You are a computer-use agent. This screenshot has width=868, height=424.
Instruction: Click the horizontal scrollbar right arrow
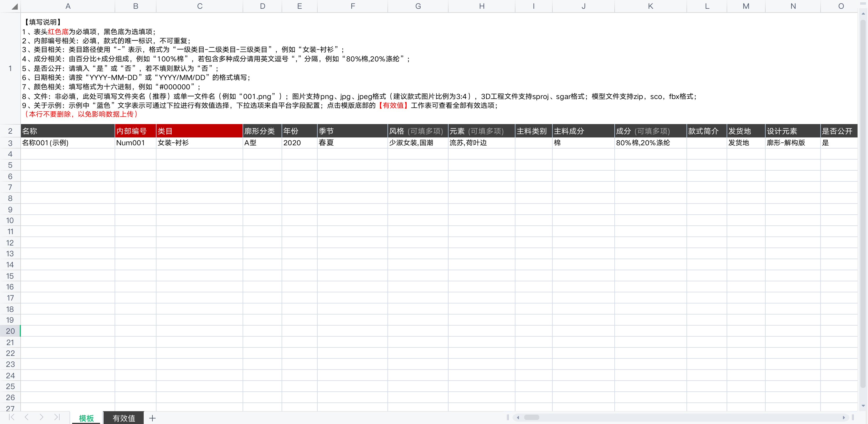pyautogui.click(x=844, y=418)
